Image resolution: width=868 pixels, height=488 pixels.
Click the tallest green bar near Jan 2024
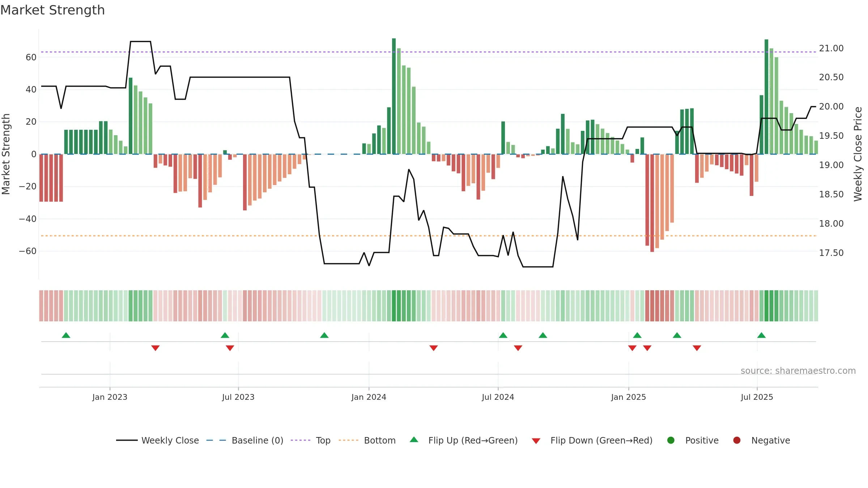tap(394, 96)
